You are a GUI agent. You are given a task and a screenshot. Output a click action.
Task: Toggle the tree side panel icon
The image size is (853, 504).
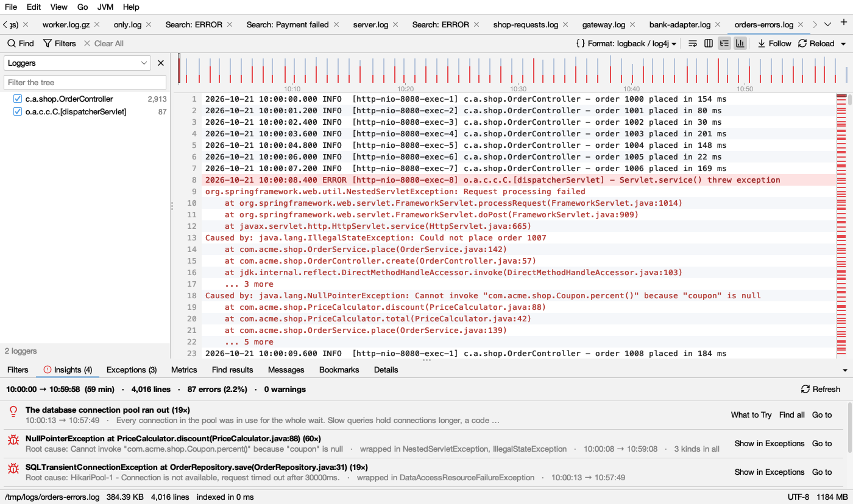pyautogui.click(x=724, y=43)
